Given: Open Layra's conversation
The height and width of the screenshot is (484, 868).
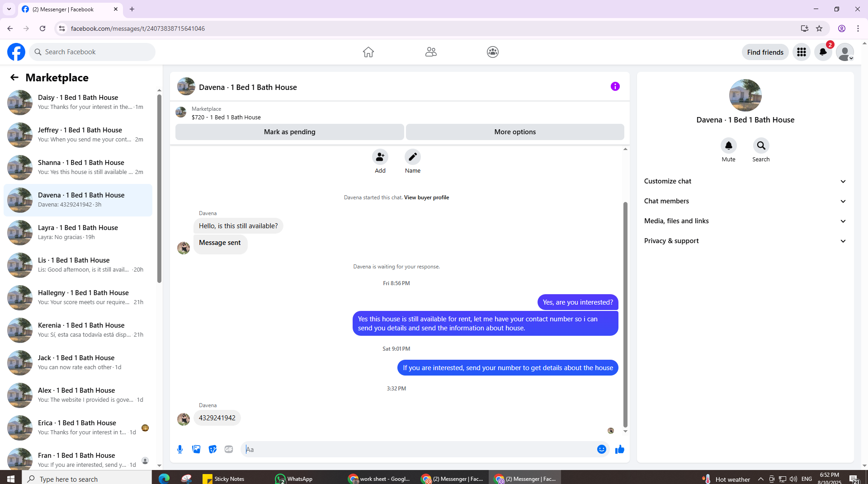Looking at the screenshot, I should (x=78, y=232).
